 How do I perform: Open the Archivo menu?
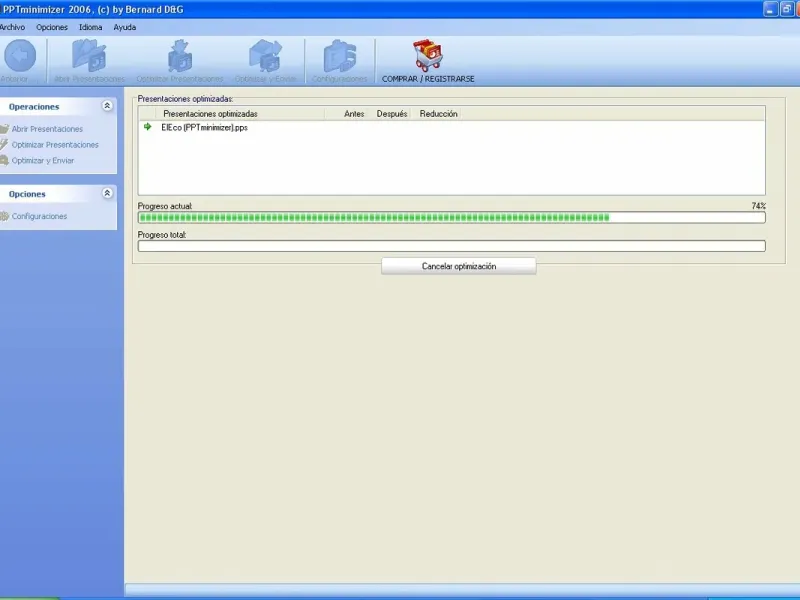click(x=12, y=28)
